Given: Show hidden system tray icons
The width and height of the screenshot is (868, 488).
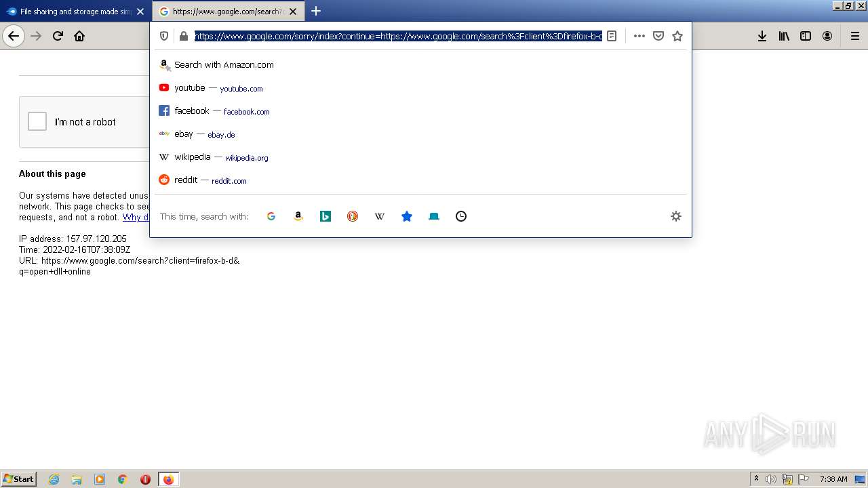Looking at the screenshot, I should (x=756, y=479).
